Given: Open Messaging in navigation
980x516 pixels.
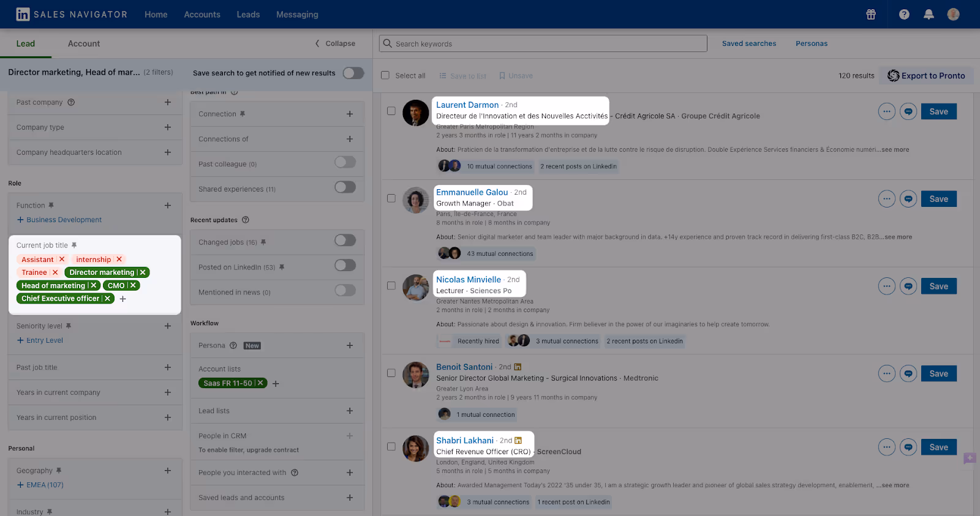Looking at the screenshot, I should [297, 15].
